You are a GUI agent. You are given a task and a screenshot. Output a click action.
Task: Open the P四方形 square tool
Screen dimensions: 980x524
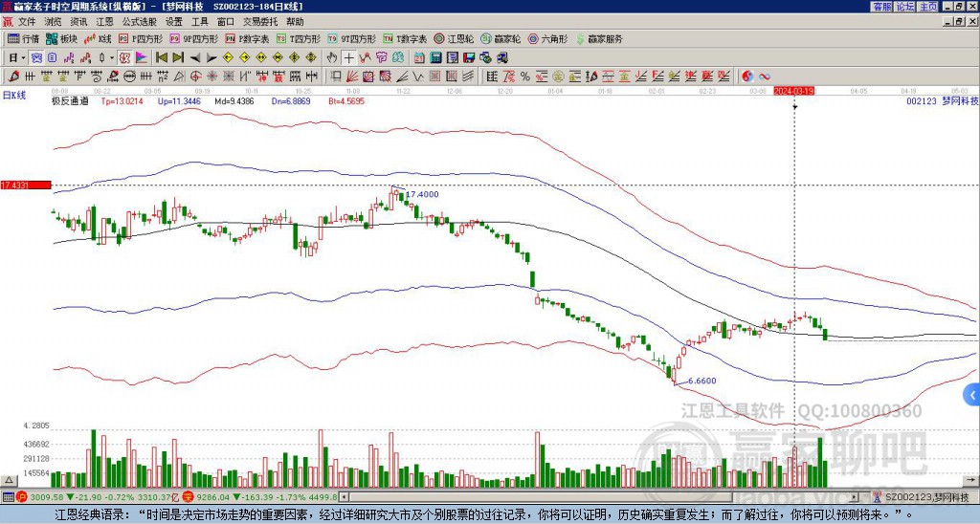click(141, 38)
